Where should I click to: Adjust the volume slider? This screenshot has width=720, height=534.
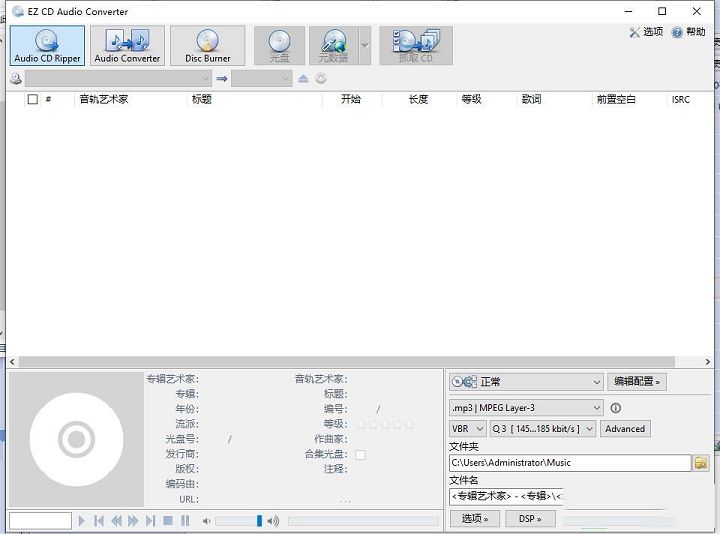[x=259, y=521]
